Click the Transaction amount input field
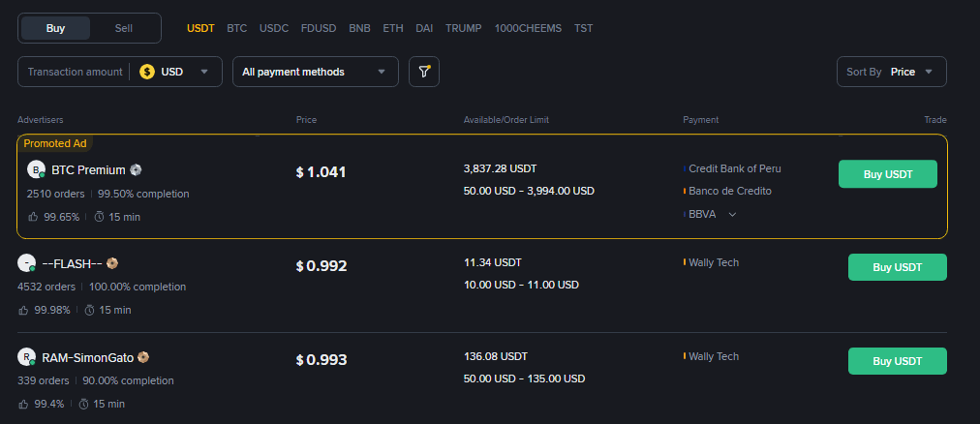 (76, 72)
